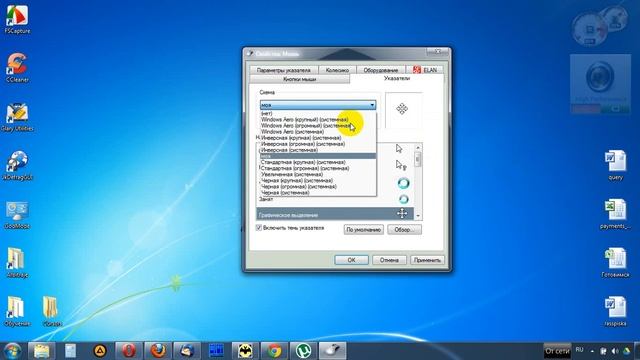Click the OK button
Image resolution: width=640 pixels, height=360 pixels.
pyautogui.click(x=351, y=260)
